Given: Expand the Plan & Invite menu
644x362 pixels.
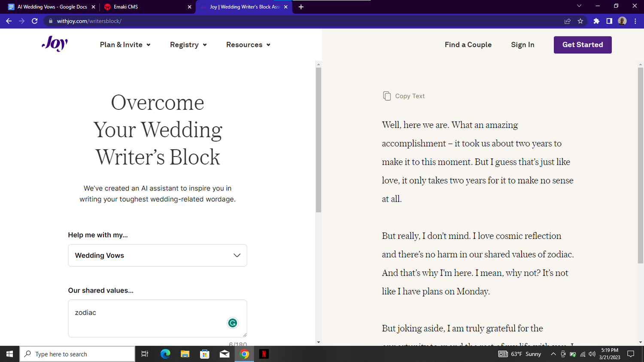Looking at the screenshot, I should 125,45.
